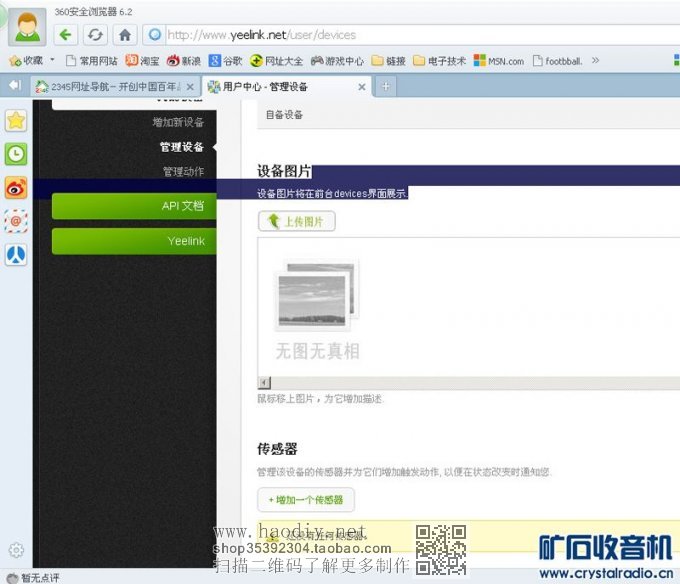Click the sidebar settings gear icon
Screen dimensions: 680x584
click(x=16, y=550)
